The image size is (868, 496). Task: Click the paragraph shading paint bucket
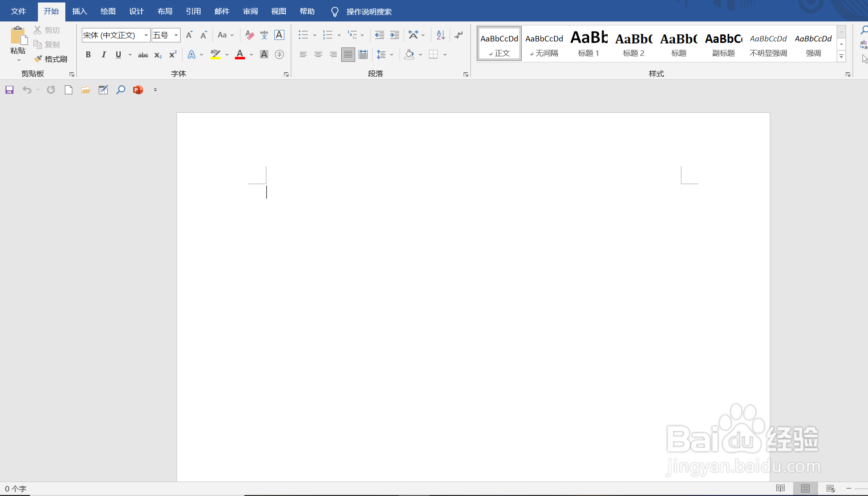coord(409,54)
